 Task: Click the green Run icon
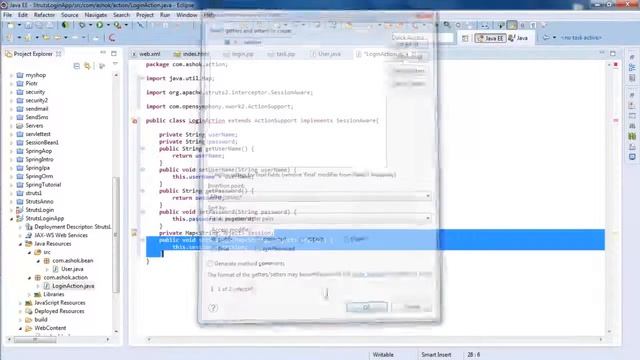click(100, 25)
